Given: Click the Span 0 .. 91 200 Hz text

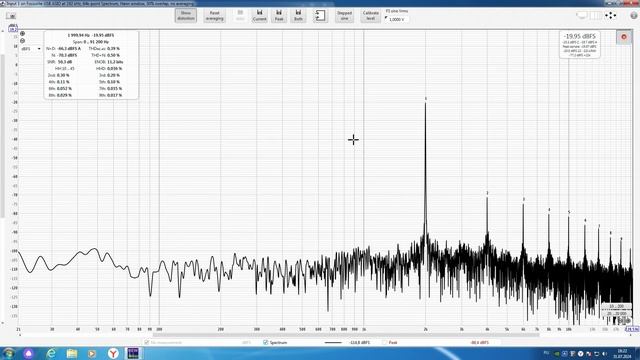Looking at the screenshot, I should coord(91,42).
